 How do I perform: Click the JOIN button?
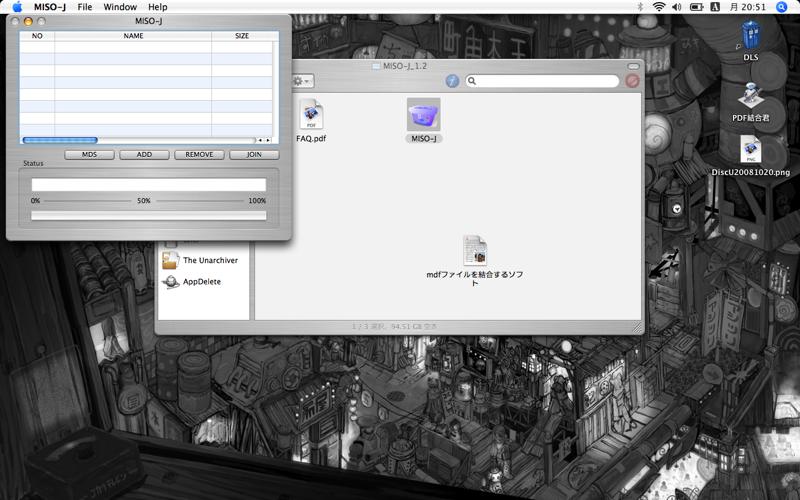click(x=254, y=155)
